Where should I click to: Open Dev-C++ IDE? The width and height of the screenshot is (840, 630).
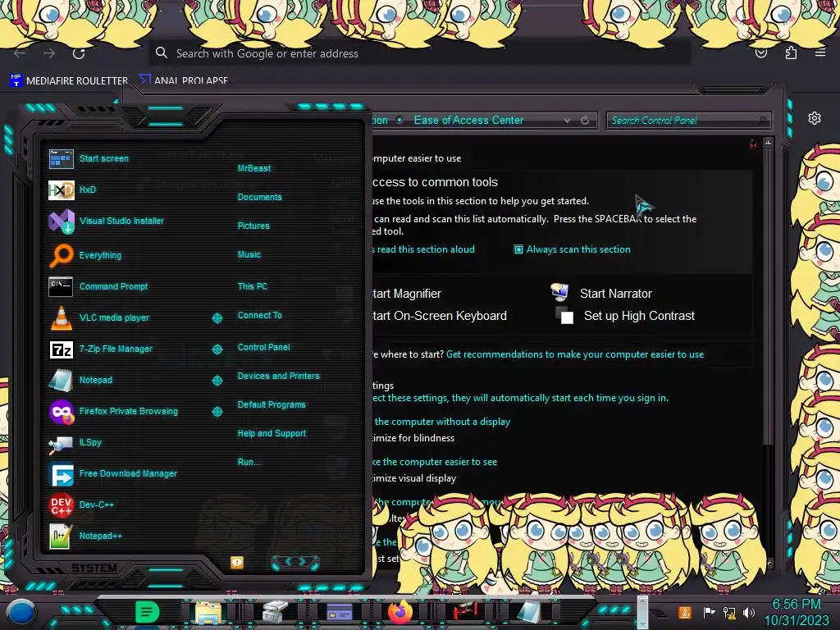point(81,504)
